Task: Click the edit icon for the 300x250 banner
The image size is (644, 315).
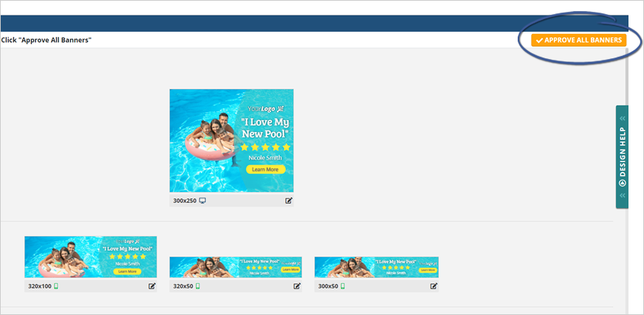Action: pyautogui.click(x=289, y=201)
